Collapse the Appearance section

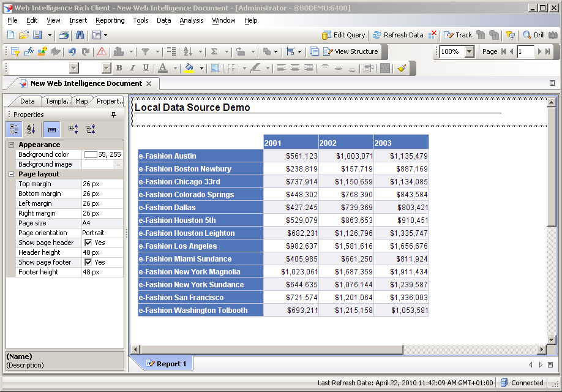(12, 145)
